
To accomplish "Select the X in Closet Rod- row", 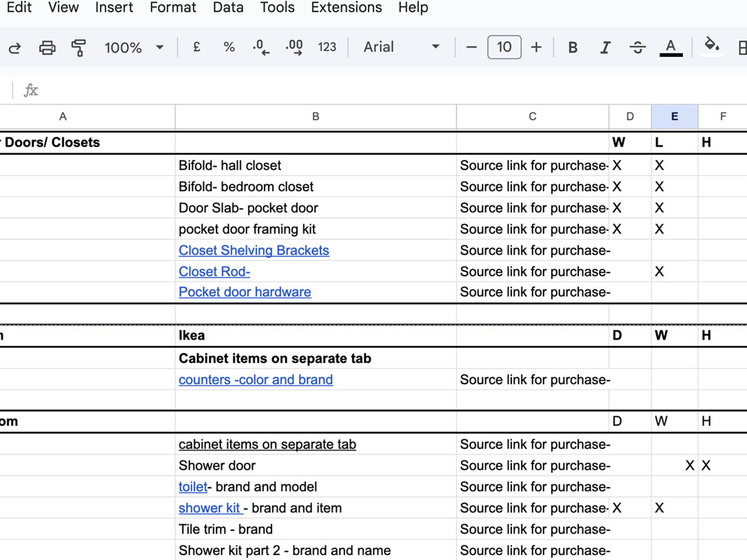I will point(675,271).
